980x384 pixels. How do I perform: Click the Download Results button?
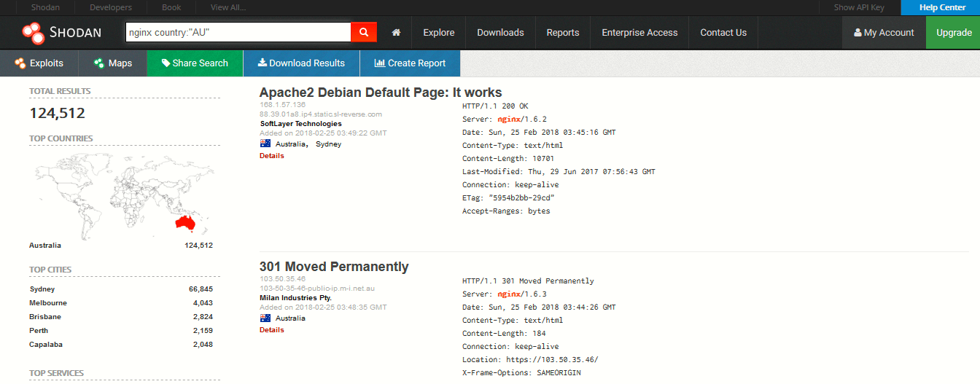click(301, 63)
